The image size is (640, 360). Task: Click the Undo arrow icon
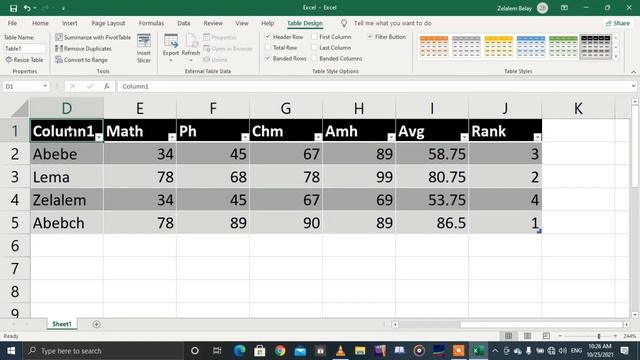27,8
